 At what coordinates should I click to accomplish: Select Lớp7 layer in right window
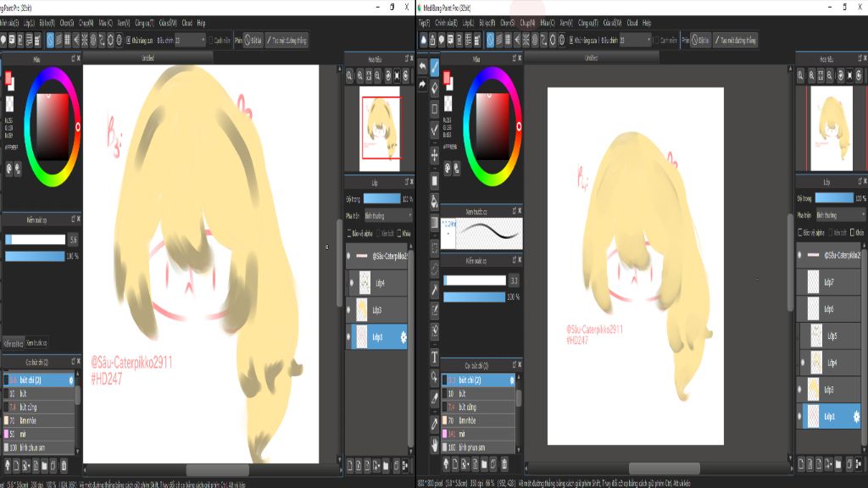pos(829,282)
